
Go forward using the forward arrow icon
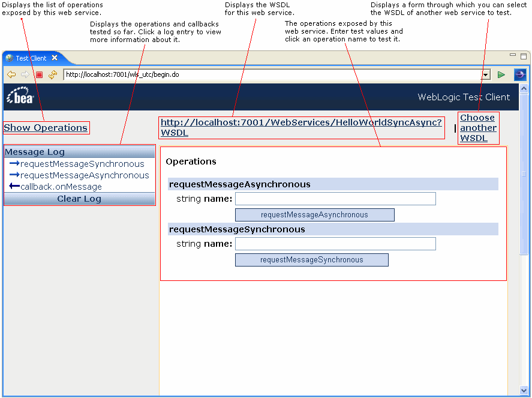click(25, 74)
